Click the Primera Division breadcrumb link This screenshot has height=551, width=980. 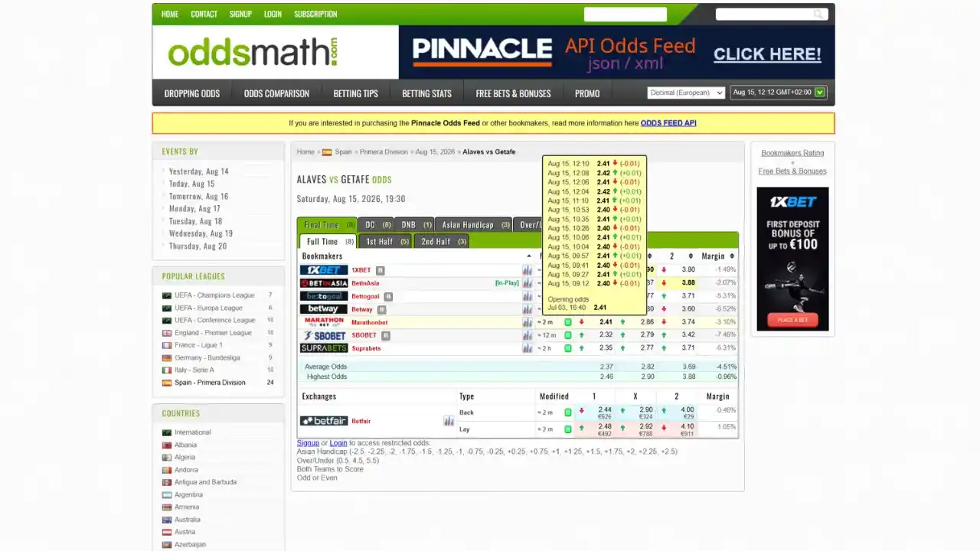pyautogui.click(x=384, y=152)
